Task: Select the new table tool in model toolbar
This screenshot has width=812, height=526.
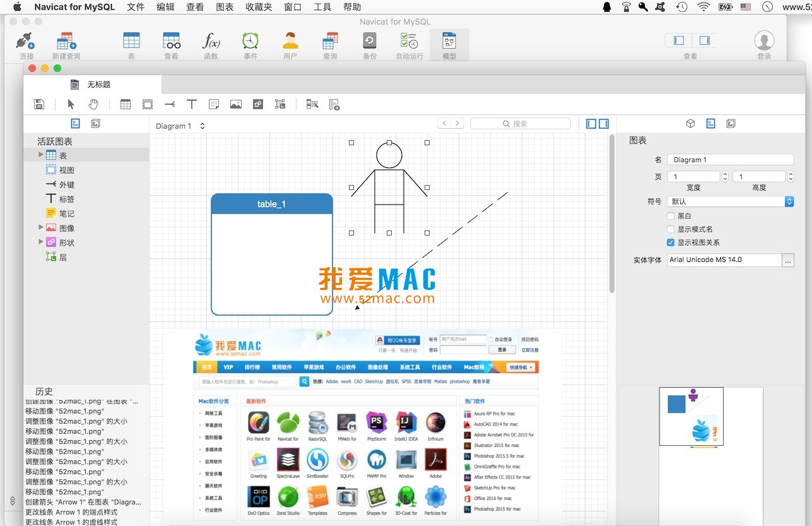Action: (x=126, y=104)
